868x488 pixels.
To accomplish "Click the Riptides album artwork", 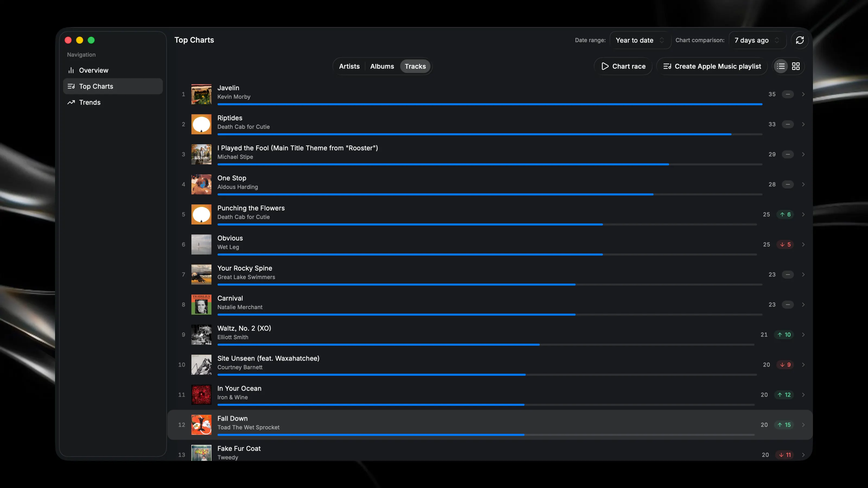I will tap(201, 124).
